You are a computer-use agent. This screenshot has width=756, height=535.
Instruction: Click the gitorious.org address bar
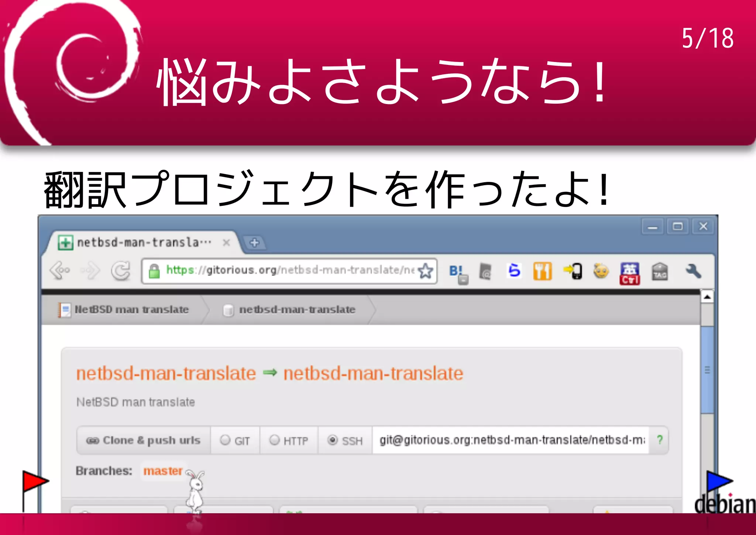tap(289, 270)
